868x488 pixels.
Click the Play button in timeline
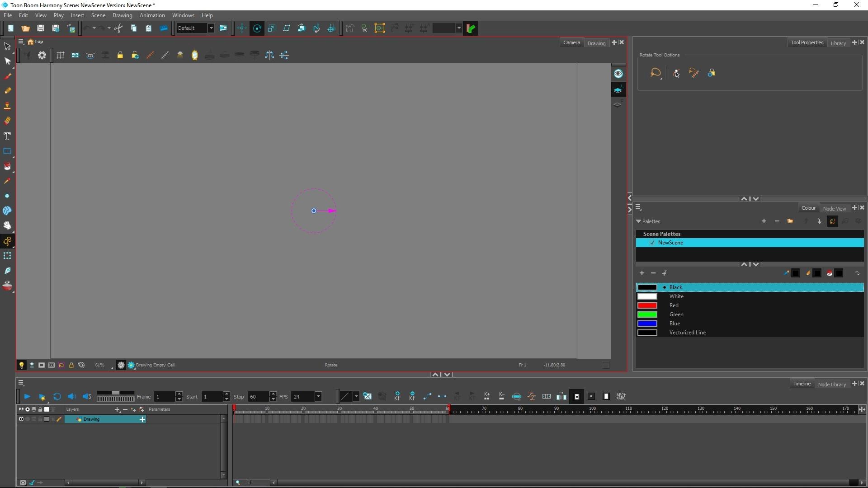click(x=27, y=396)
